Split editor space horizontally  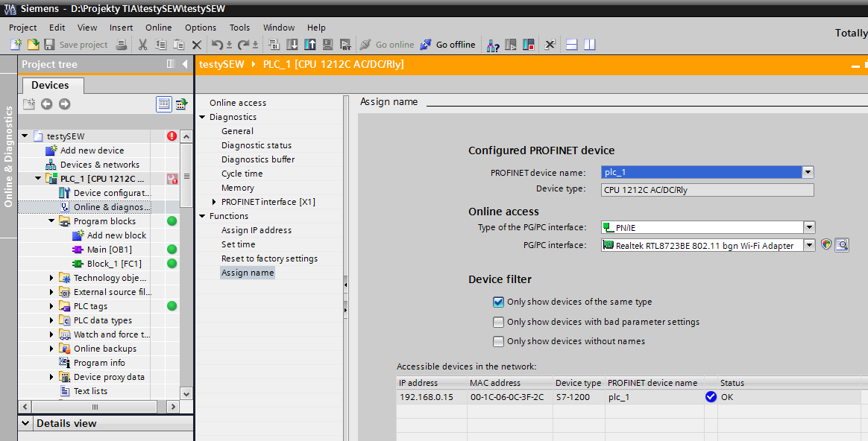click(x=572, y=44)
